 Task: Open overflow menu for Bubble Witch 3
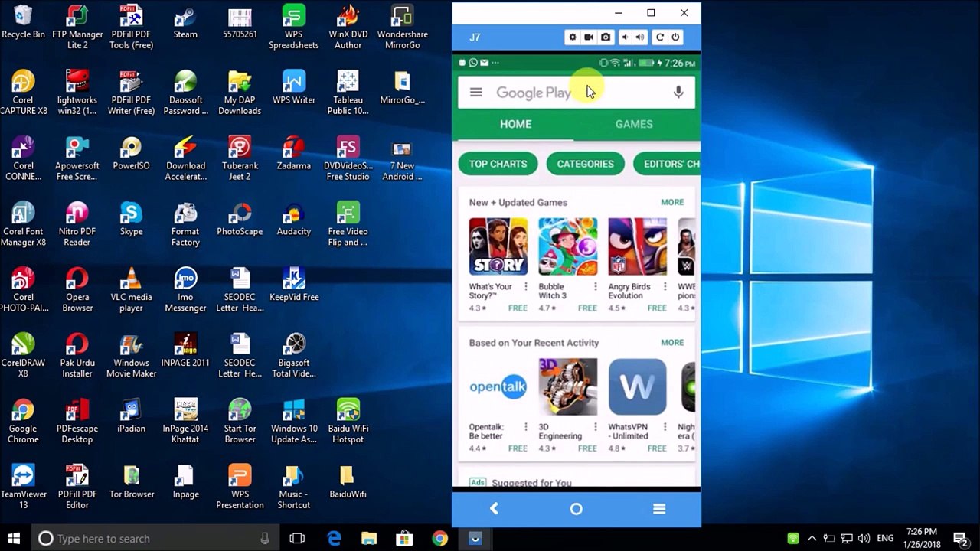pyautogui.click(x=595, y=287)
